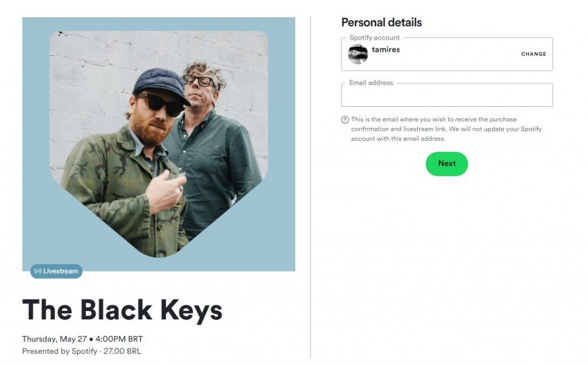Click the green Next button
588x366 pixels.
pos(447,164)
